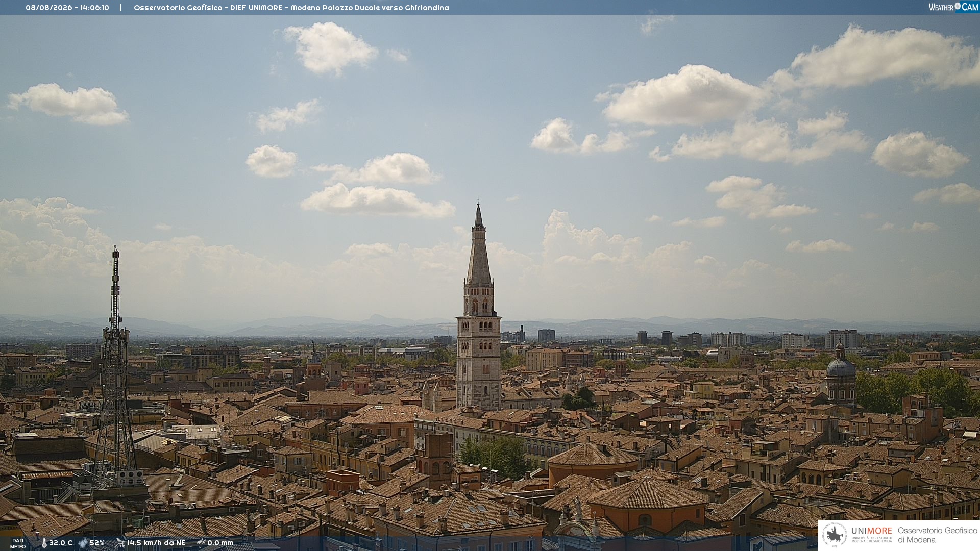Click the UNIMORE university seal logo
Viewport: 980px width, 551px height.
[x=835, y=535]
